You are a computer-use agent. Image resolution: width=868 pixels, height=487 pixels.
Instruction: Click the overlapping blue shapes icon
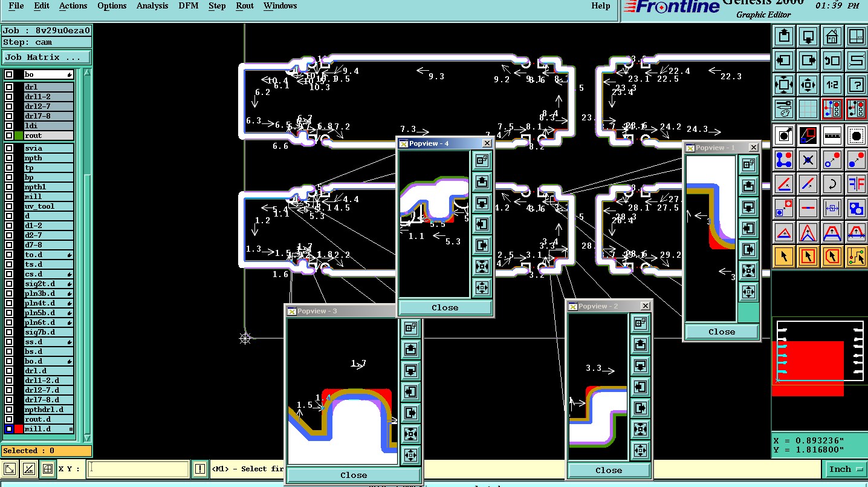pos(856,208)
